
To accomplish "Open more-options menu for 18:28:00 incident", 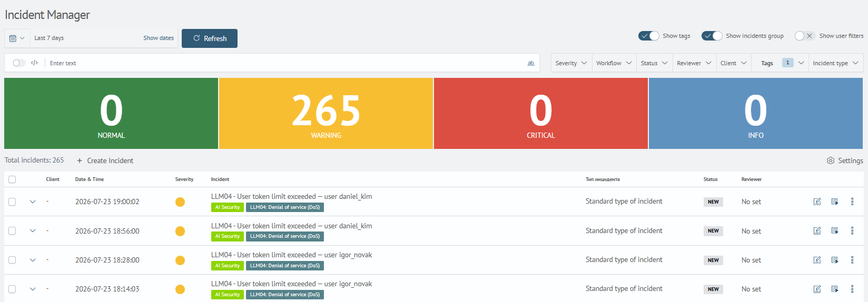I will coord(852,260).
